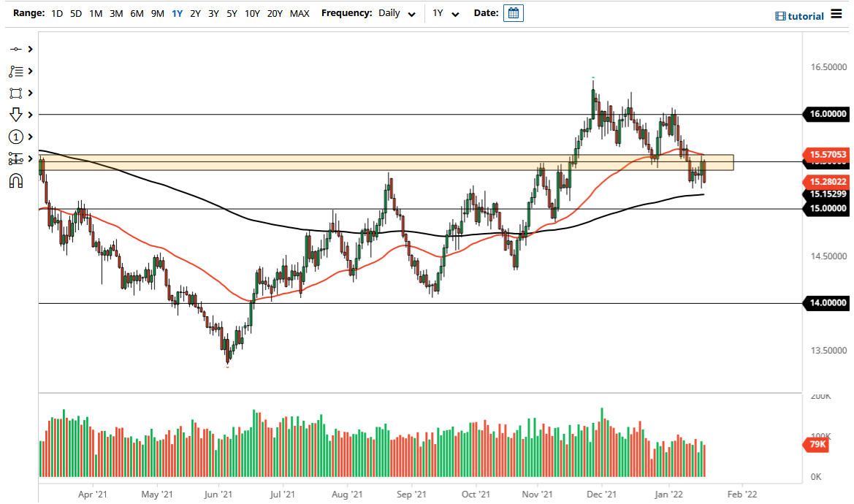Select the arrow annotation tool
Viewport: 854px width, 504px height.
(16, 115)
